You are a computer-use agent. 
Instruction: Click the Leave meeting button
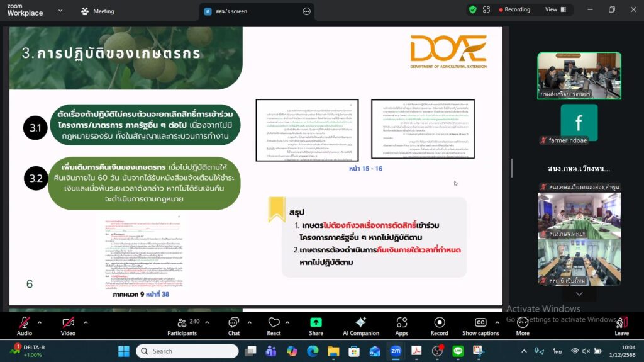621,325
